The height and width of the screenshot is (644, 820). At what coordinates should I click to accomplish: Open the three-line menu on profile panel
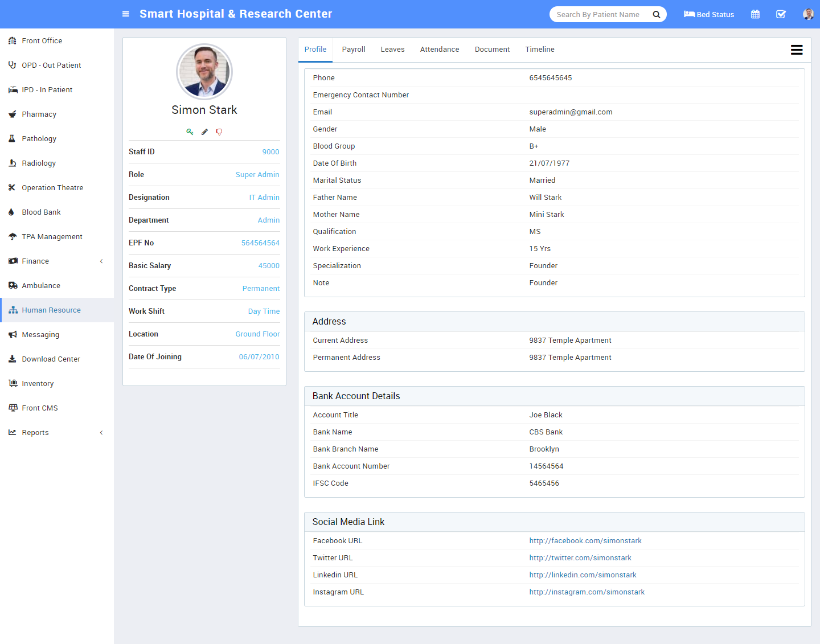pyautogui.click(x=797, y=50)
